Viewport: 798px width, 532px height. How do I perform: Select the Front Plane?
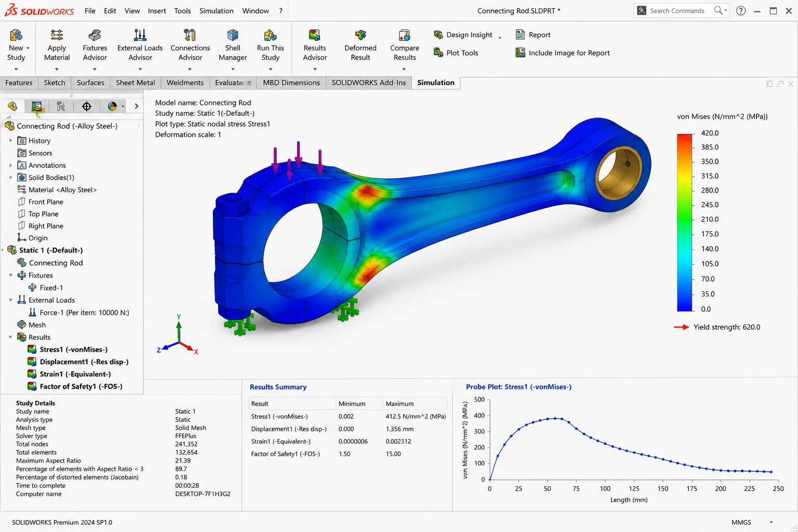pyautogui.click(x=41, y=202)
